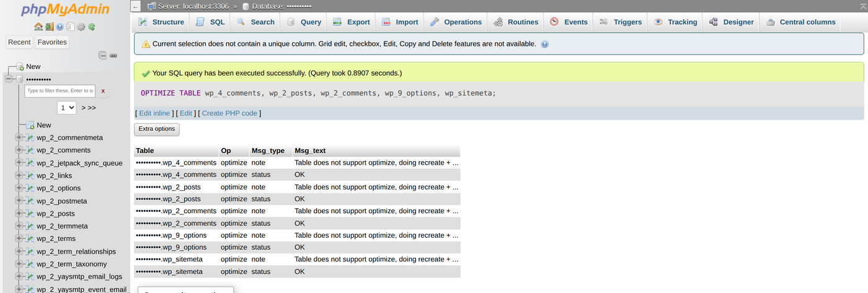
Task: Click the Create PHP code link
Action: tap(229, 113)
